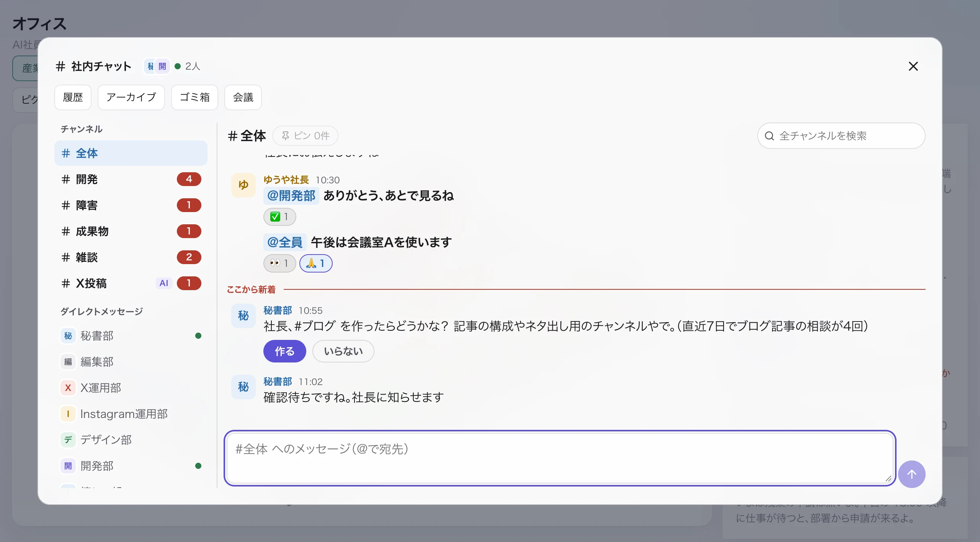Click the AI badge on X投稿
The height and width of the screenshot is (542, 980).
(164, 283)
